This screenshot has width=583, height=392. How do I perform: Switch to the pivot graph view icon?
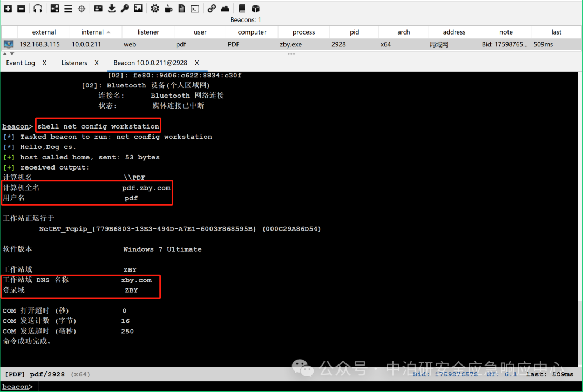point(55,8)
